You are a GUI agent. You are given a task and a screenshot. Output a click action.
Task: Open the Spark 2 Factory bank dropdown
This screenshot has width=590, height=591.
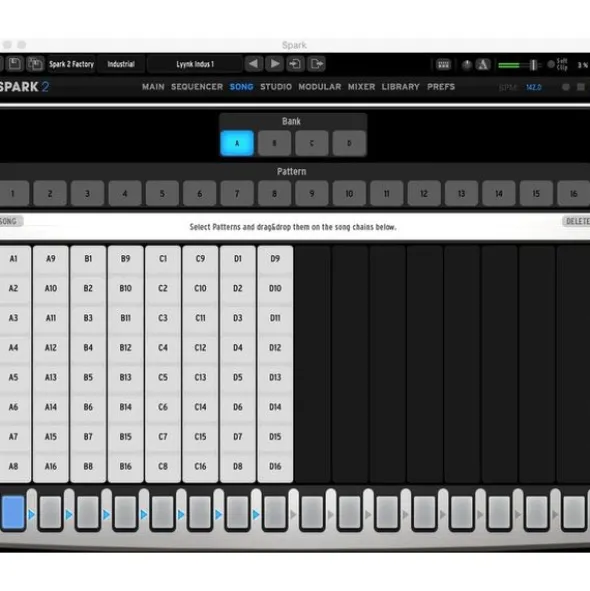tap(71, 64)
